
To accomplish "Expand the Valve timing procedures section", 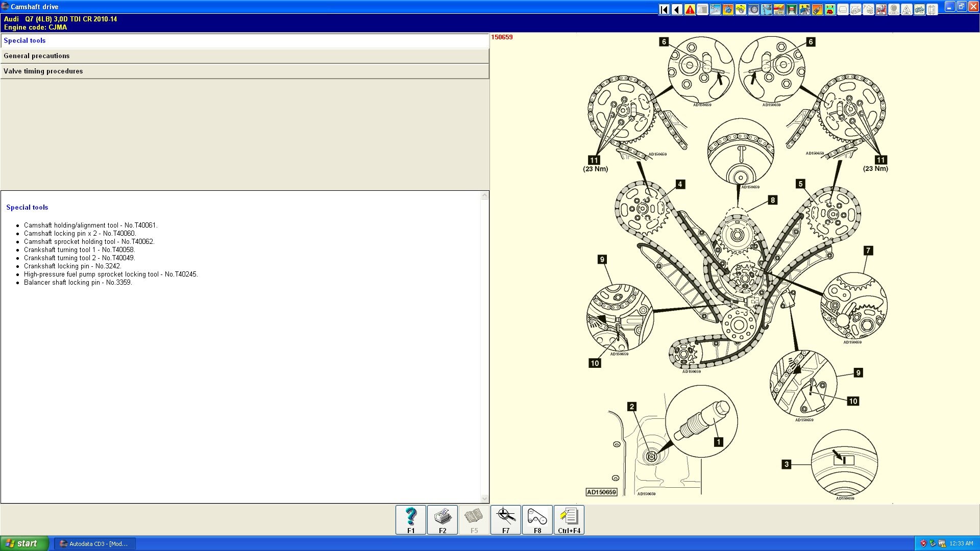I will click(x=245, y=71).
